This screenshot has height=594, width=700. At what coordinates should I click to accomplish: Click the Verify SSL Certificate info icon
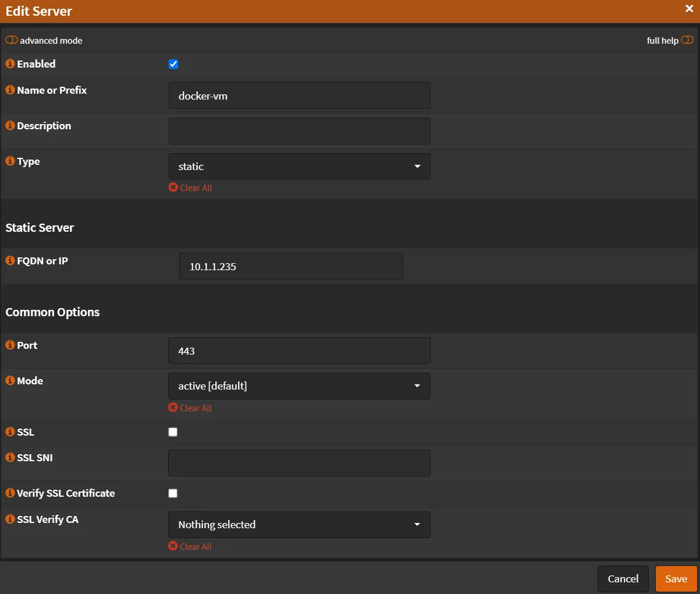(10, 493)
